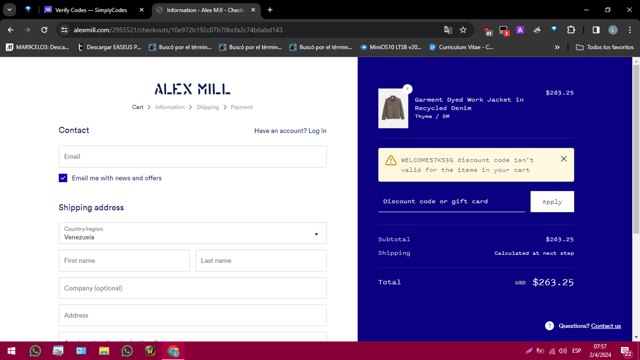Click the First name field
640x360 pixels.
coord(124,260)
